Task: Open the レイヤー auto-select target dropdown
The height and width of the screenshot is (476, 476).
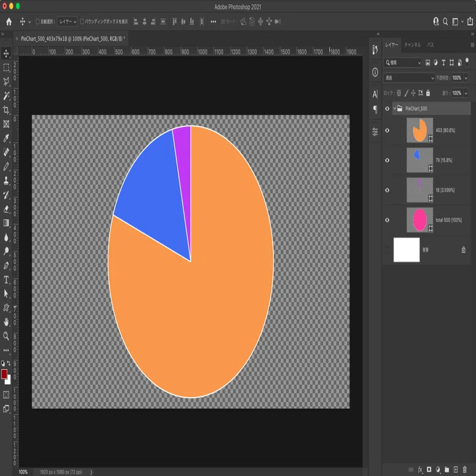Action: 67,21
